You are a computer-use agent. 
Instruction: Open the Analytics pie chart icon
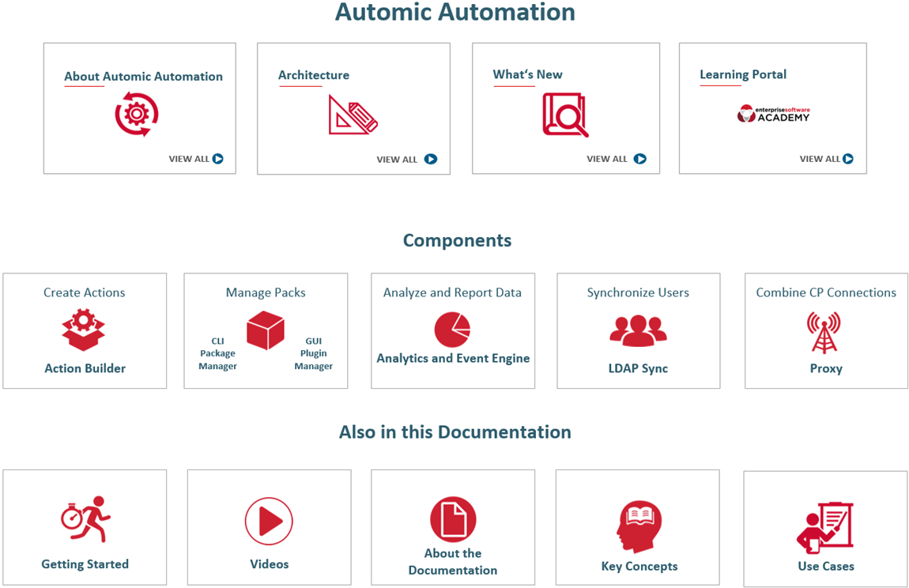452,330
